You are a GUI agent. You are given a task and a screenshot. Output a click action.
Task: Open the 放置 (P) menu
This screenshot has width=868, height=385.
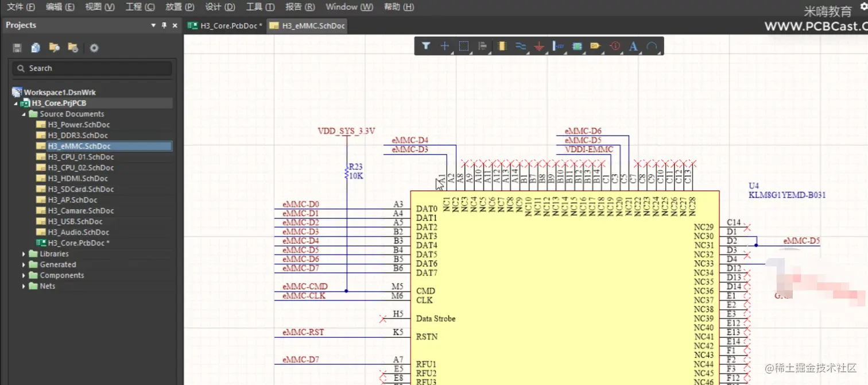[180, 7]
